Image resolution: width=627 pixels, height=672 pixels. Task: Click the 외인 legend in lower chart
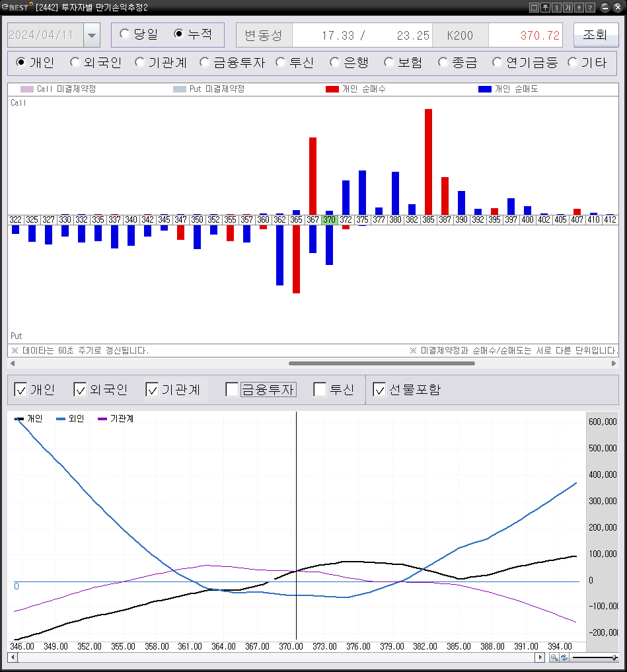point(70,419)
